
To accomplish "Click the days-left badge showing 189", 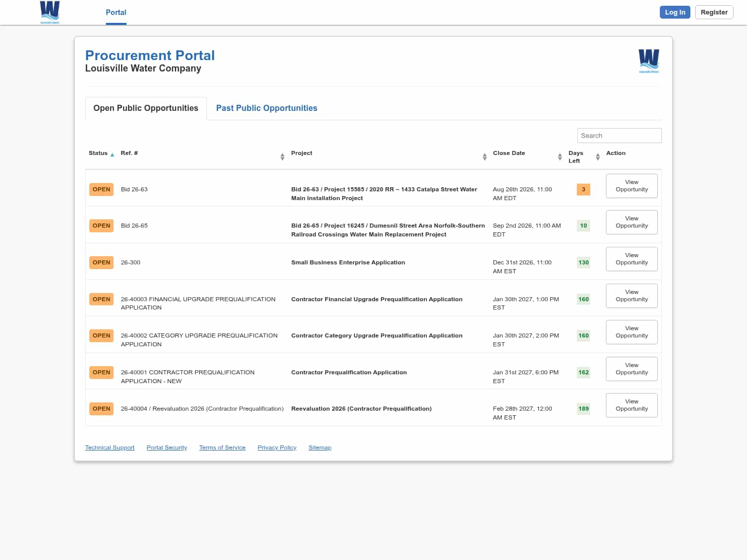I will point(584,409).
